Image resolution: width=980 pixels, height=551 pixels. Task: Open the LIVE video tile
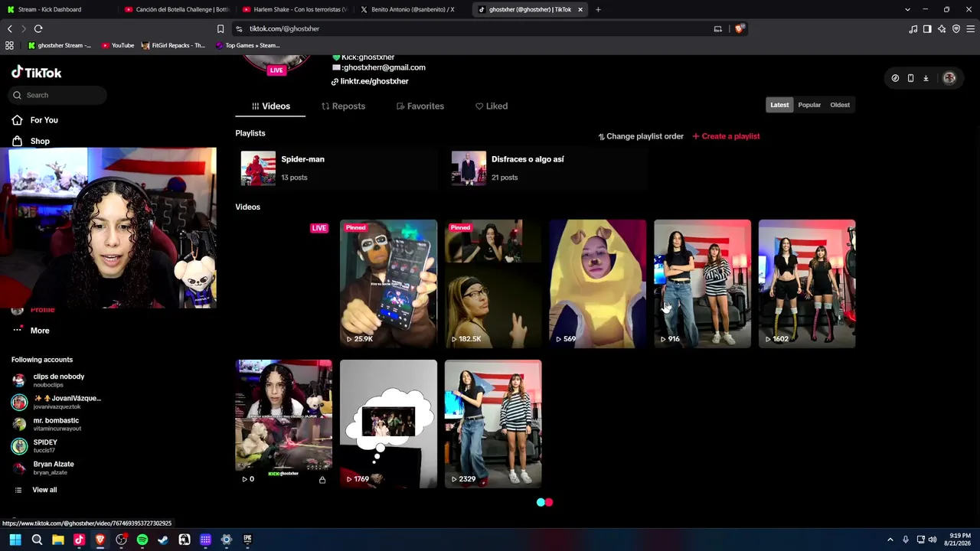coord(284,284)
